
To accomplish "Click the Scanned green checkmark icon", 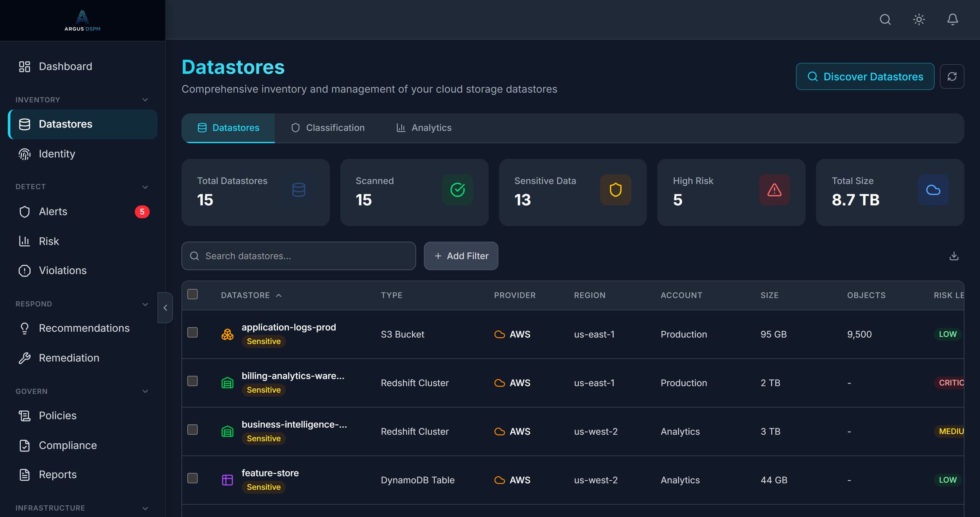I will (457, 190).
